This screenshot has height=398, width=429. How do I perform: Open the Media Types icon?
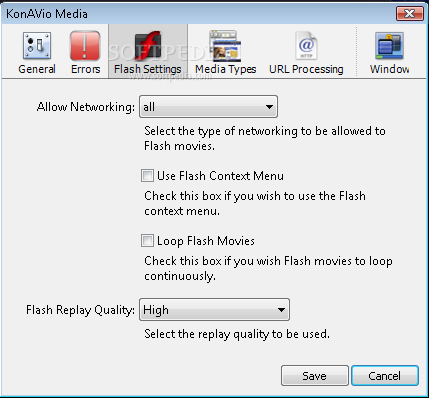tap(225, 46)
